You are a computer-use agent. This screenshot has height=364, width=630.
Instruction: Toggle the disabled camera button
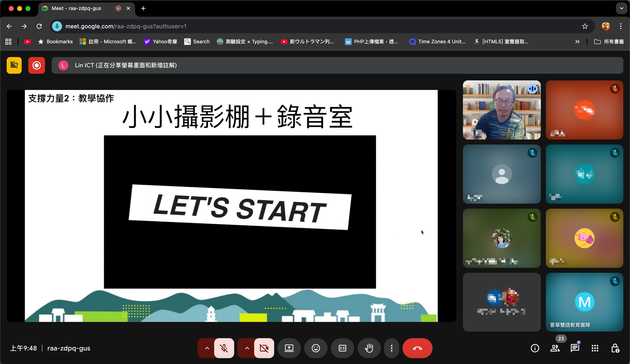pos(264,348)
